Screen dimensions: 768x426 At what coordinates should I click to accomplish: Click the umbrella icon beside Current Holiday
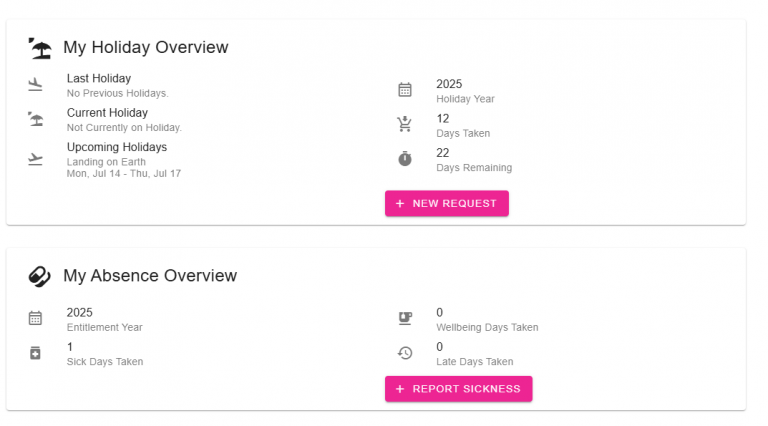[x=36, y=119]
